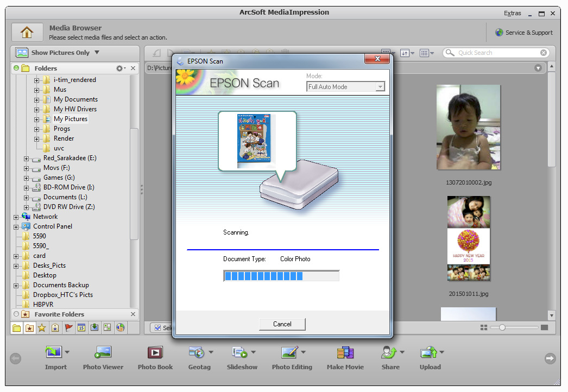Open the calendar view icon

coord(81,328)
